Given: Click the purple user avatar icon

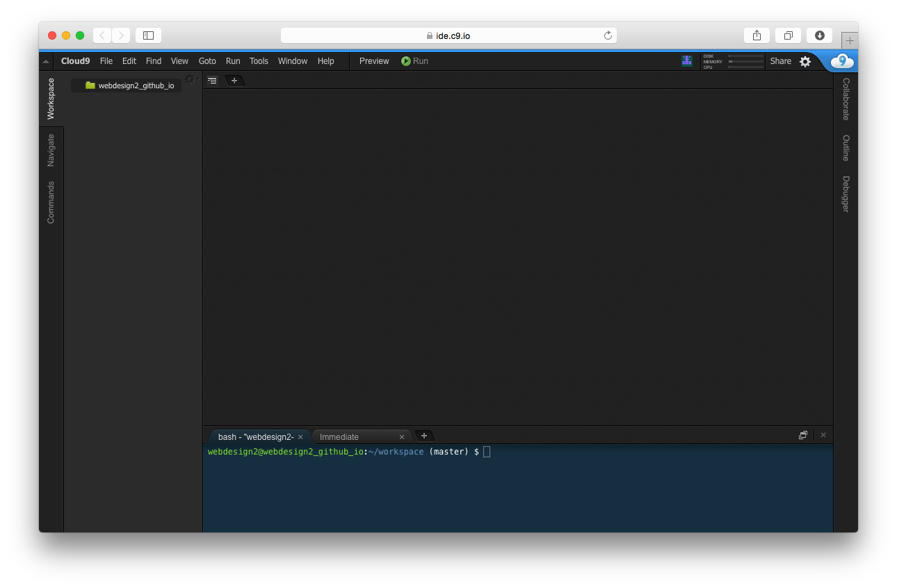Looking at the screenshot, I should [x=687, y=61].
